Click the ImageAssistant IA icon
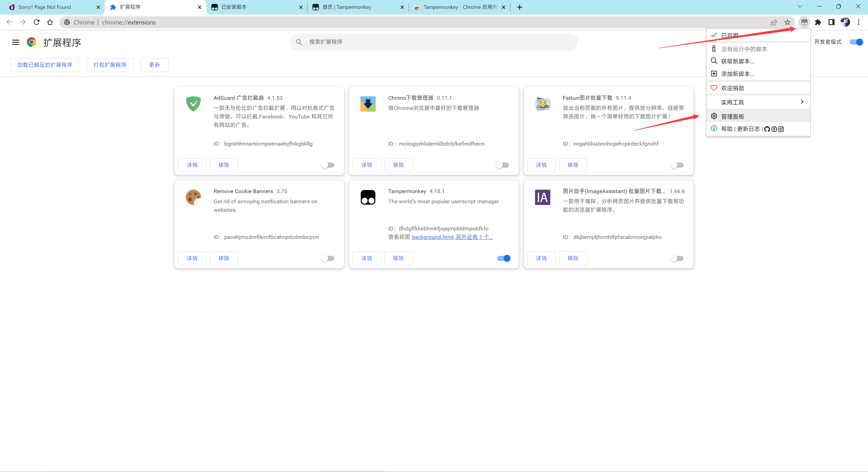The height and width of the screenshot is (472, 868). 542,197
